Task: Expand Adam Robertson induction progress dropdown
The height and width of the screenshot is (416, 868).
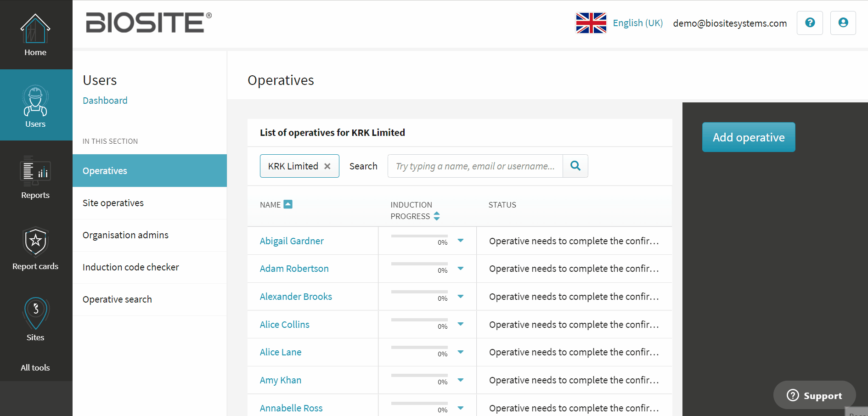Action: [x=461, y=269]
